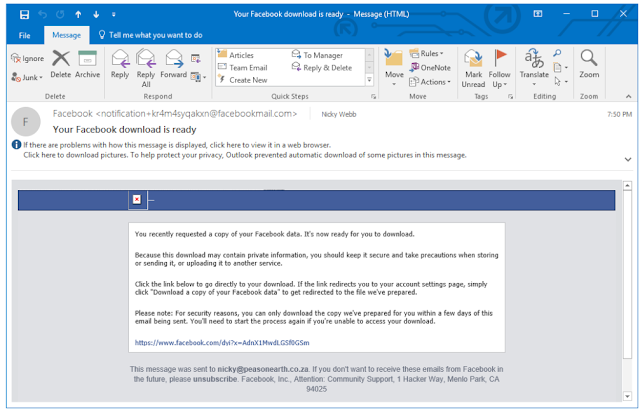This screenshot has width=640, height=410.
Task: Open the Tags dialog launcher
Action: [x=510, y=97]
